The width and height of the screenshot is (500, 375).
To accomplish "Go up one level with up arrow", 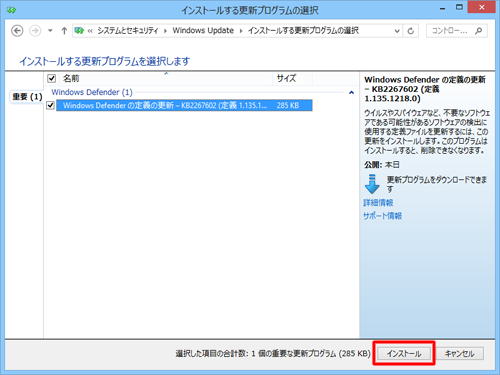I will [64, 31].
